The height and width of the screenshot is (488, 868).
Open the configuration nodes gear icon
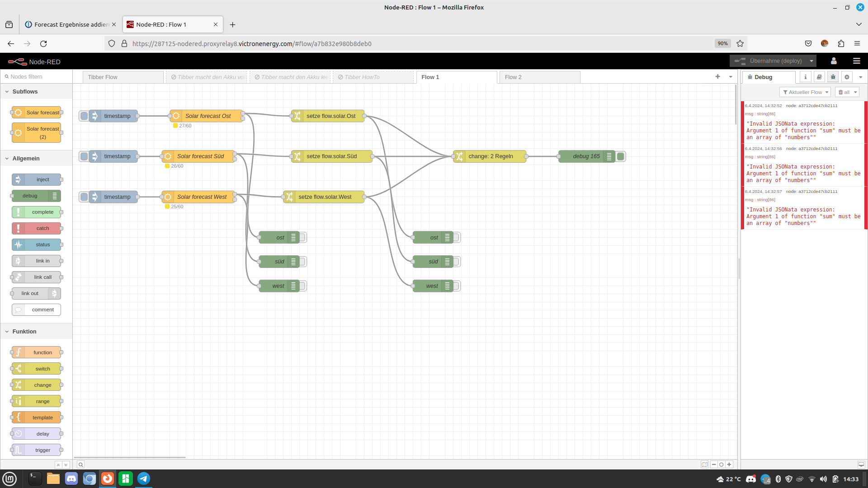point(847,77)
